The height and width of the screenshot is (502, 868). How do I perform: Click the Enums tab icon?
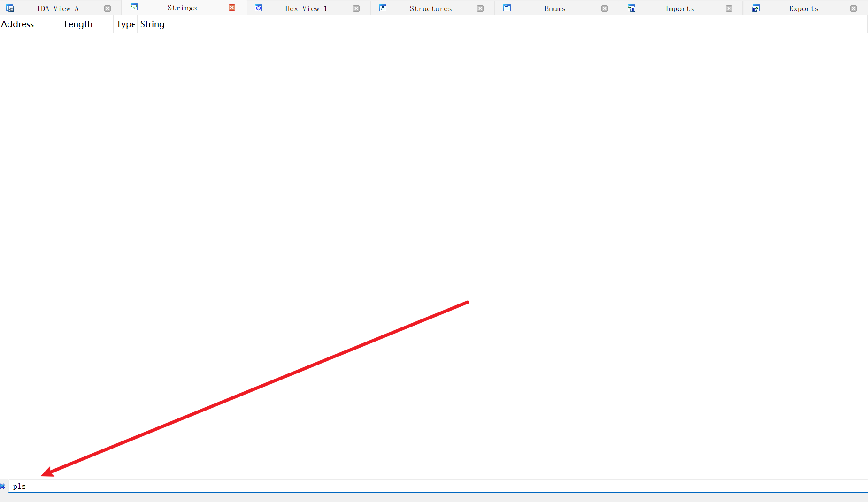pyautogui.click(x=507, y=8)
